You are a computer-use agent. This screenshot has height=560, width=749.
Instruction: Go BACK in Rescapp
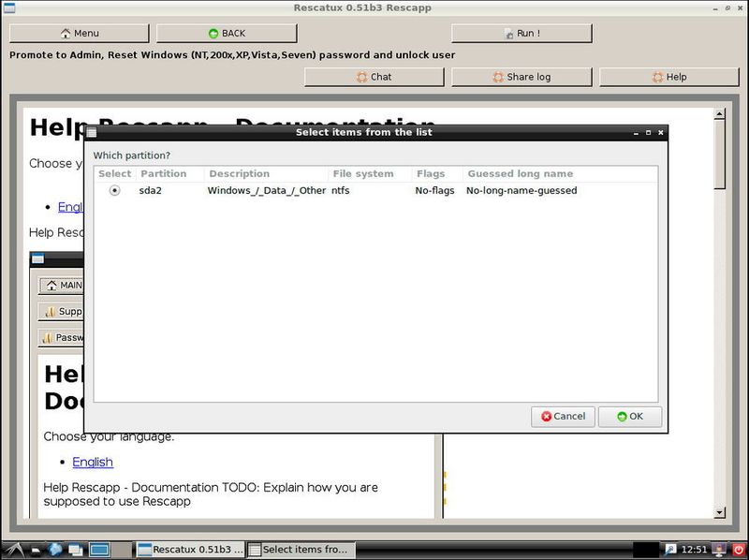227,34
